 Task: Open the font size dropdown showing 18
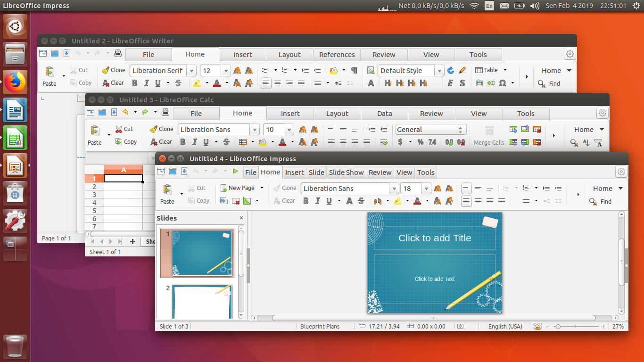426,188
